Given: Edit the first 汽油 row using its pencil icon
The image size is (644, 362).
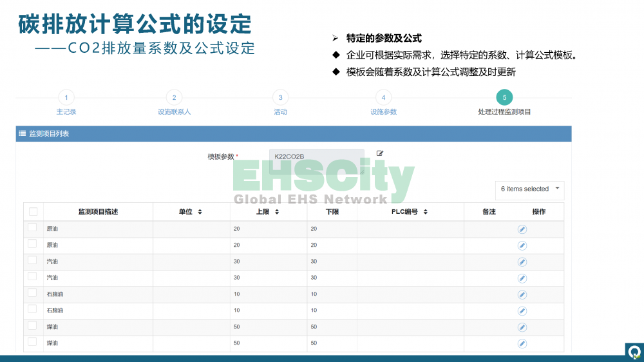Looking at the screenshot, I should click(522, 262).
